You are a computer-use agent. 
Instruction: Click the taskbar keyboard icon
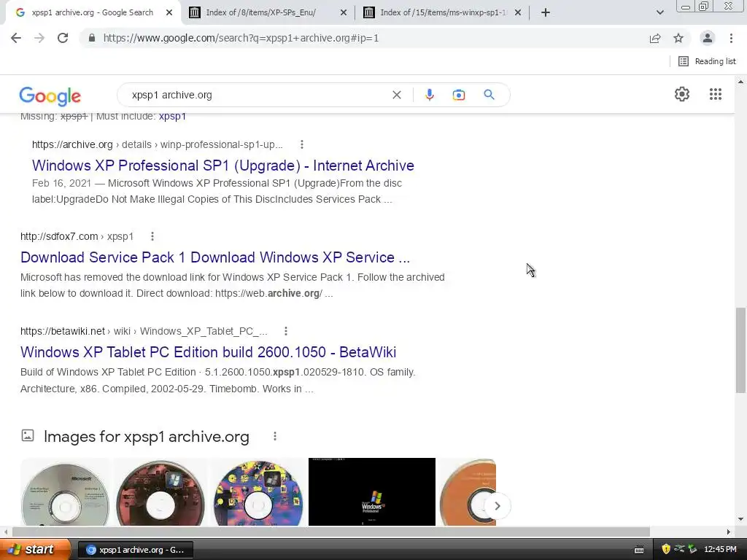pyautogui.click(x=639, y=550)
